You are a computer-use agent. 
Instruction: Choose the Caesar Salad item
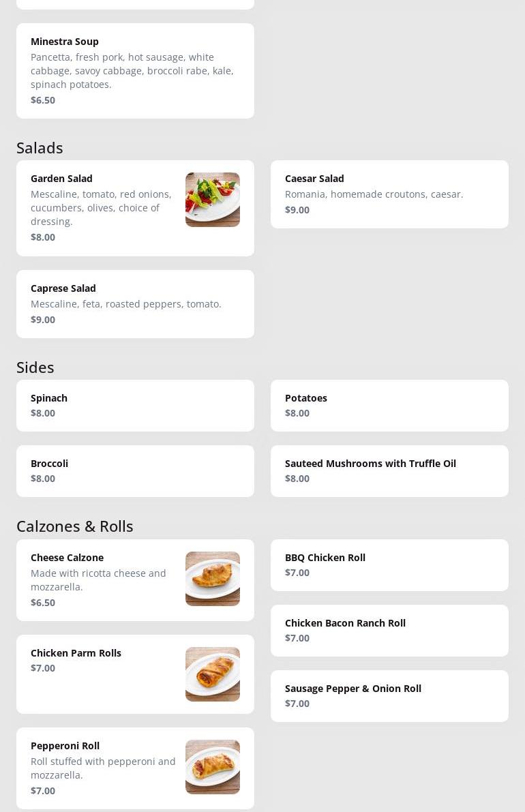click(389, 194)
